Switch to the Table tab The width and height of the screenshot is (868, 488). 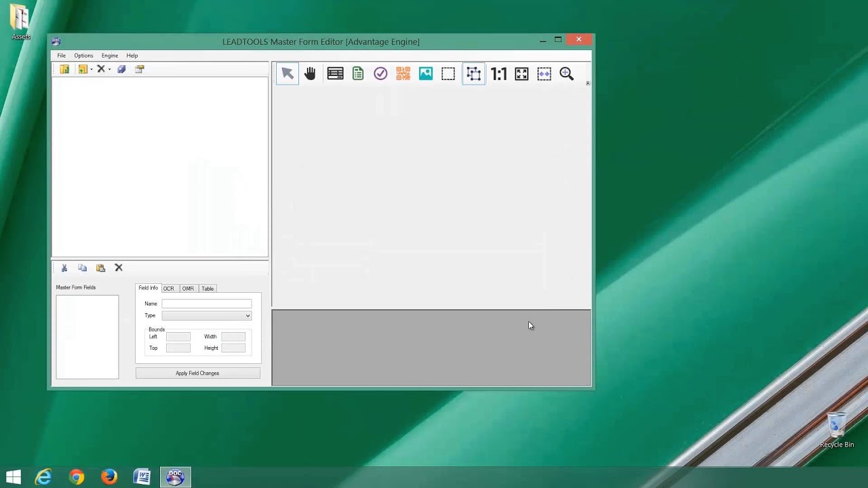(208, 289)
